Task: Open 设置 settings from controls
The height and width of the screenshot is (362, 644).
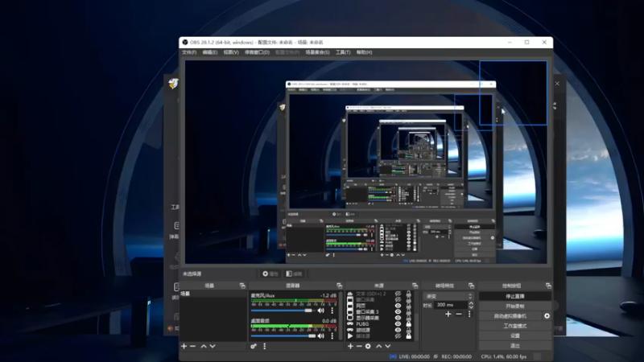Action: pyautogui.click(x=515, y=335)
